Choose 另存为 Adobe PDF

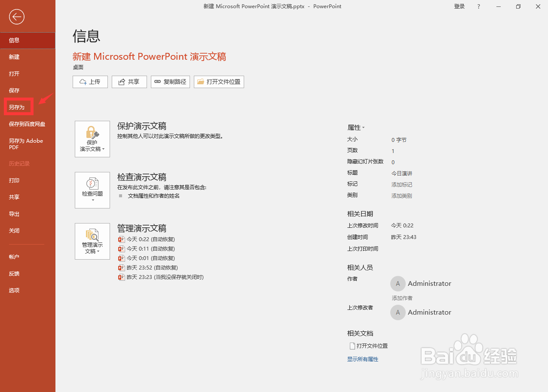pyautogui.click(x=28, y=144)
